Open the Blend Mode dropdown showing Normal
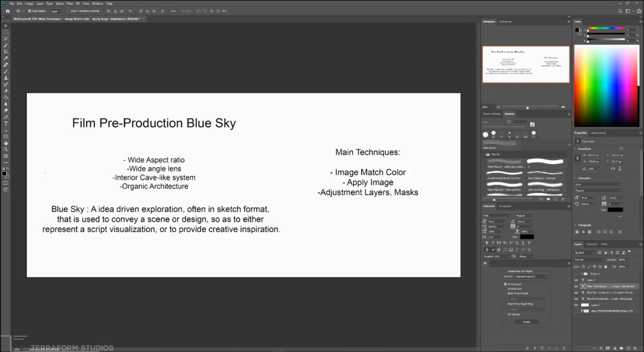644x352 pixels. [589, 260]
